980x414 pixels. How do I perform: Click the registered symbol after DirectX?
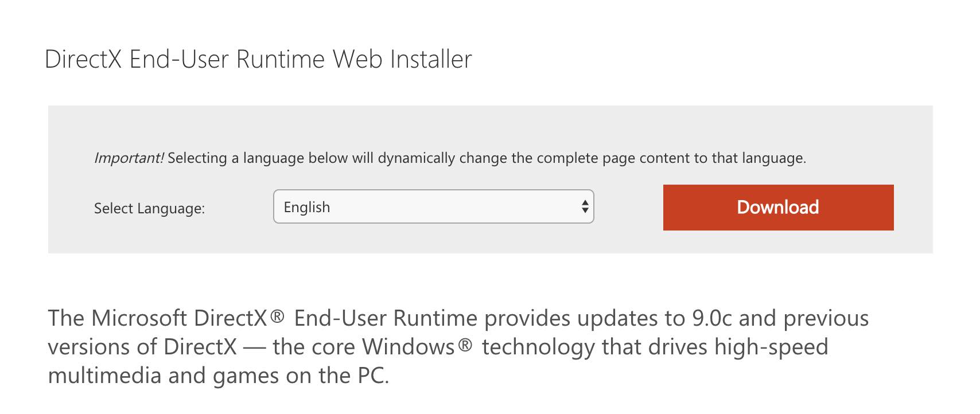(277, 315)
